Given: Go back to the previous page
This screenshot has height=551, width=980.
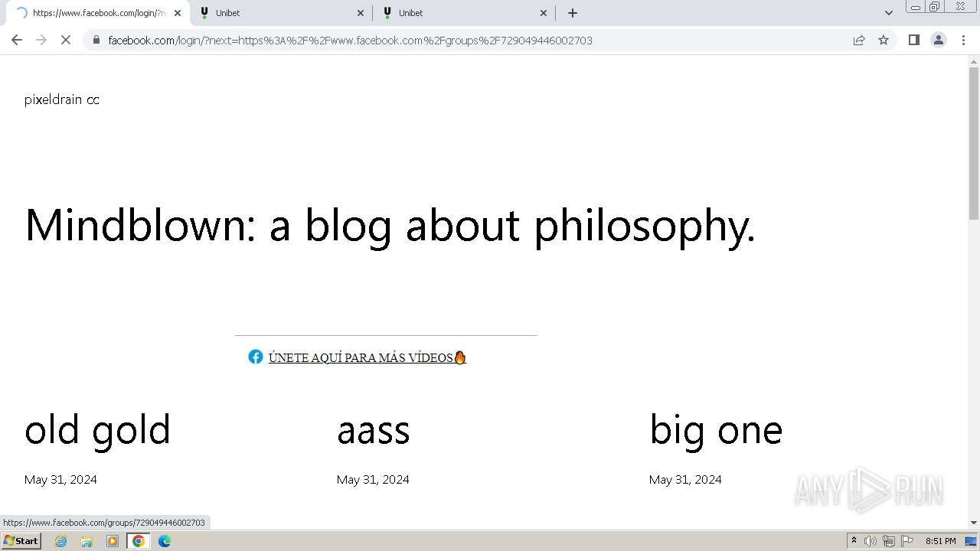Looking at the screenshot, I should point(17,40).
